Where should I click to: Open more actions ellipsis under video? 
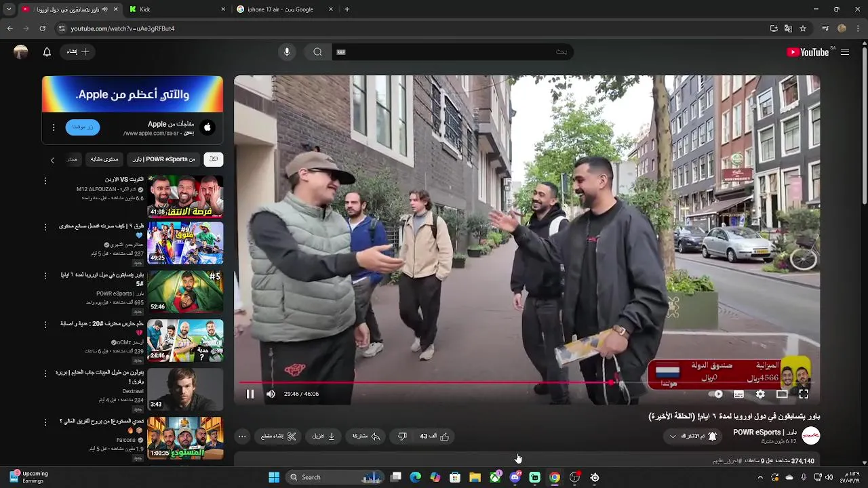242,436
